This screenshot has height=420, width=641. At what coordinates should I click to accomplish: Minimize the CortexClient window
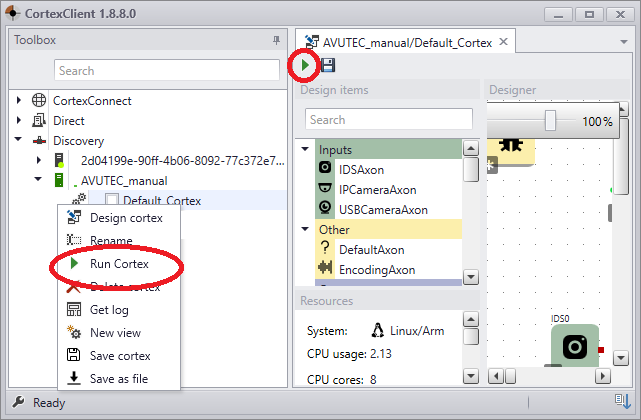558,15
